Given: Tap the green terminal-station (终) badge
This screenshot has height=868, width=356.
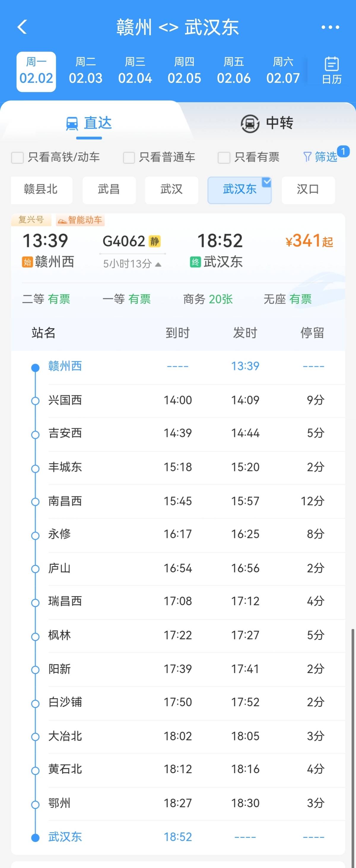Looking at the screenshot, I should [195, 262].
